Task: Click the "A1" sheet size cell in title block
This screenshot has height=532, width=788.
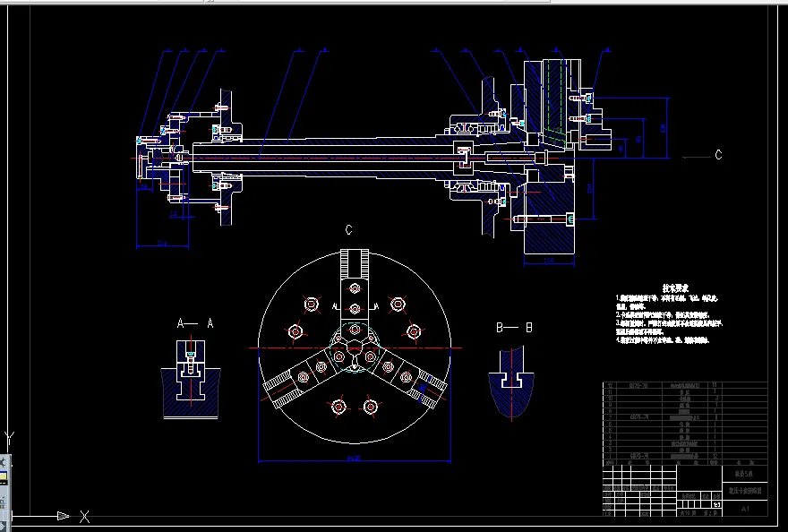Action: click(x=745, y=509)
